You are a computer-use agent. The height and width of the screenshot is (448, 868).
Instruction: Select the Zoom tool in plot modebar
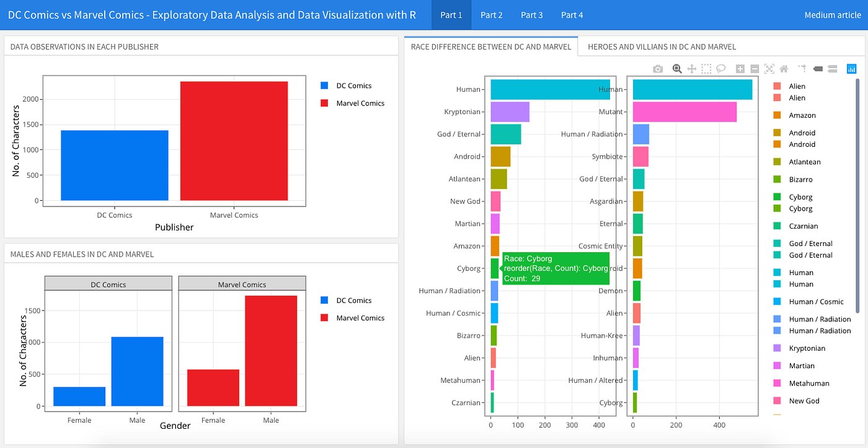(677, 69)
